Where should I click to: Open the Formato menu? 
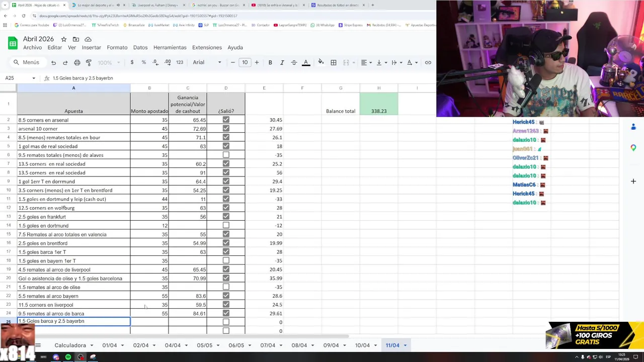117,47
